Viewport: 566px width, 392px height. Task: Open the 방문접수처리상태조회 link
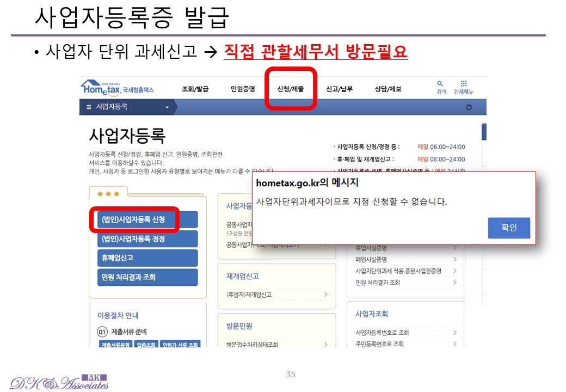click(252, 344)
